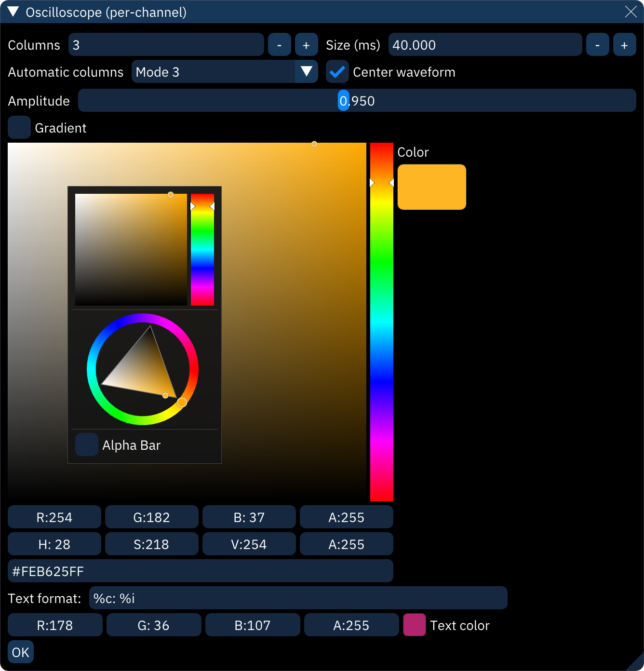Click the hex color field #FEB625FF

200,571
